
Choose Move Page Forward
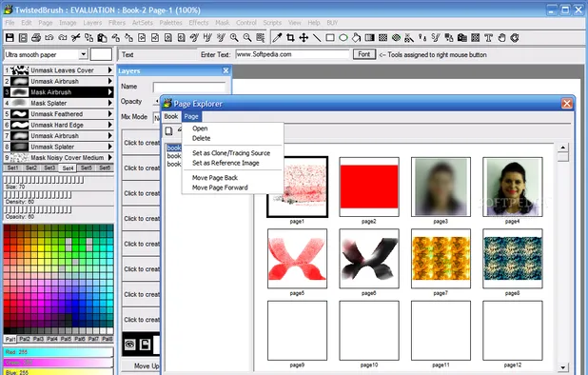pyautogui.click(x=220, y=187)
